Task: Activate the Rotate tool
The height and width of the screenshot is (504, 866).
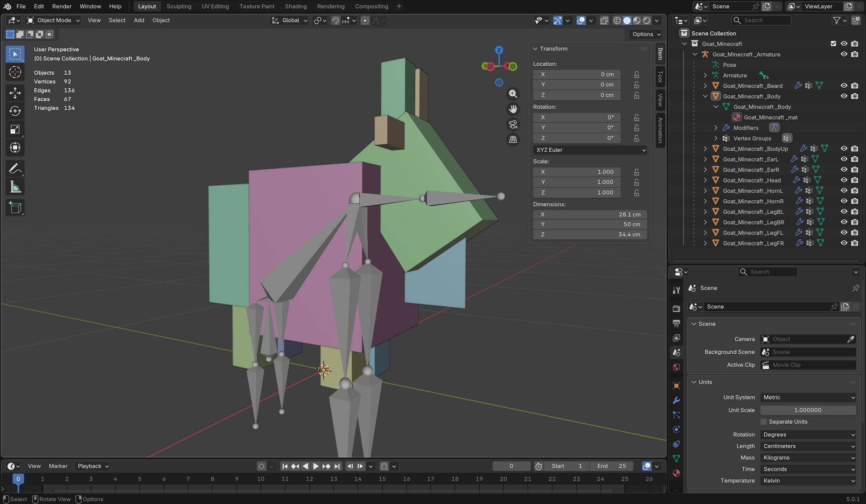Action: tap(15, 111)
